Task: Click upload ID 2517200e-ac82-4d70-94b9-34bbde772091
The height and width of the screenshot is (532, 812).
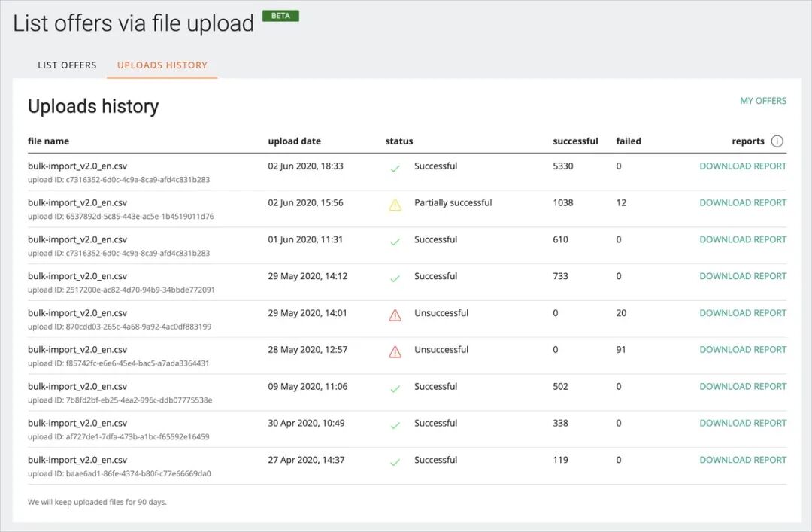Action: [x=121, y=290]
